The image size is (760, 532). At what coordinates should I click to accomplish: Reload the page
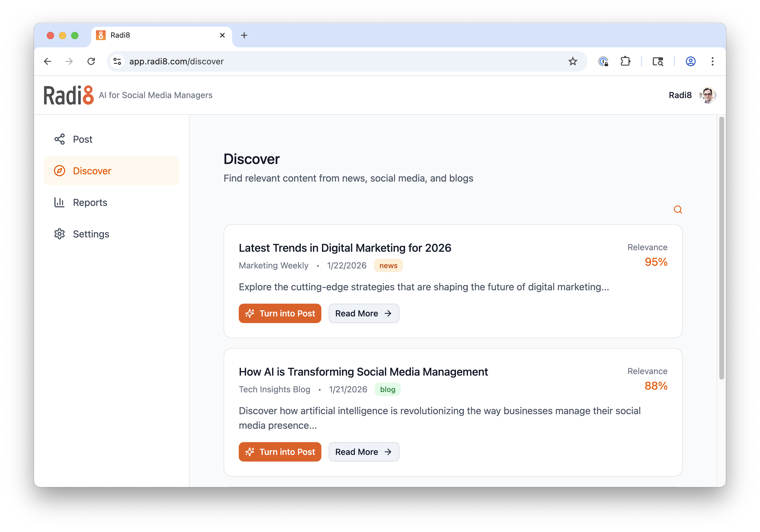[92, 61]
